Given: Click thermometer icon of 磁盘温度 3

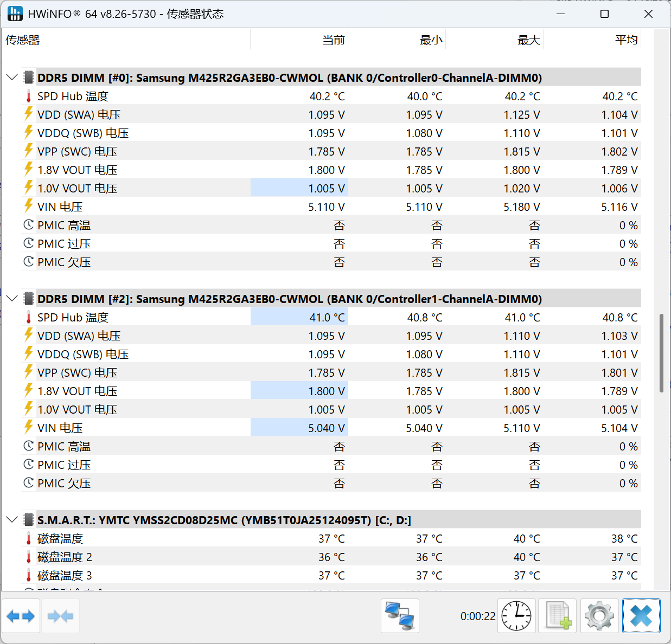Looking at the screenshot, I should 29,576.
